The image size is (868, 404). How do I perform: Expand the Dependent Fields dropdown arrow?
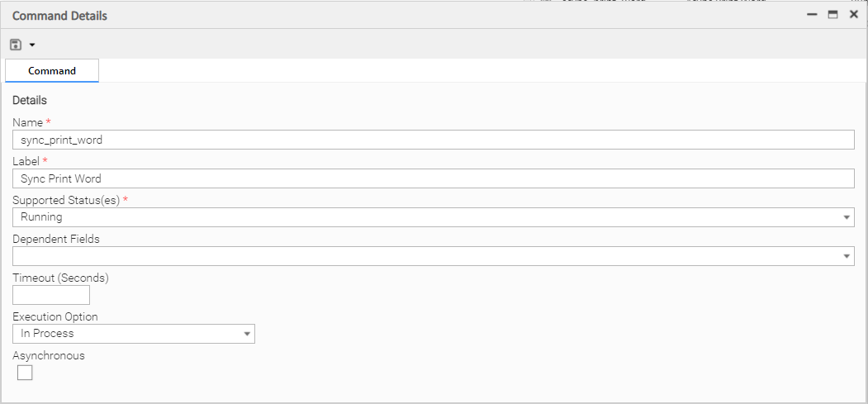coord(847,256)
